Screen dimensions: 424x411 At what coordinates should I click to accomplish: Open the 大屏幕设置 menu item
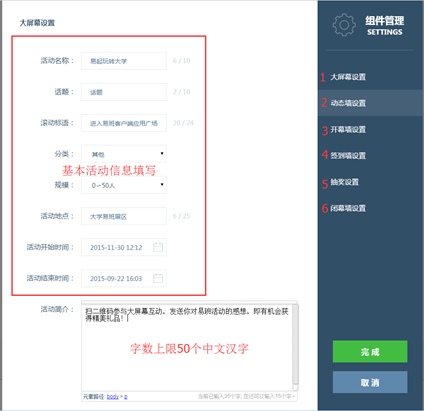pyautogui.click(x=370, y=77)
